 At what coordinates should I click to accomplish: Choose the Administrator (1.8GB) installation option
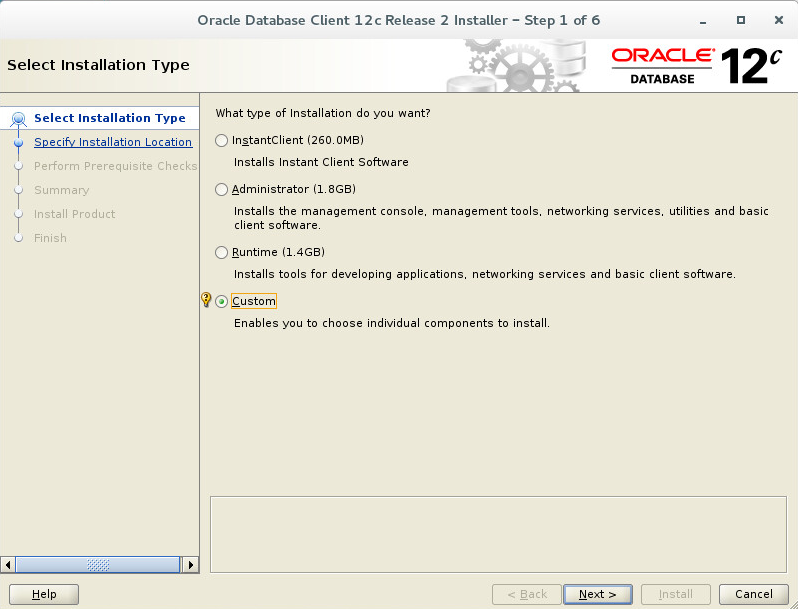[x=221, y=189]
